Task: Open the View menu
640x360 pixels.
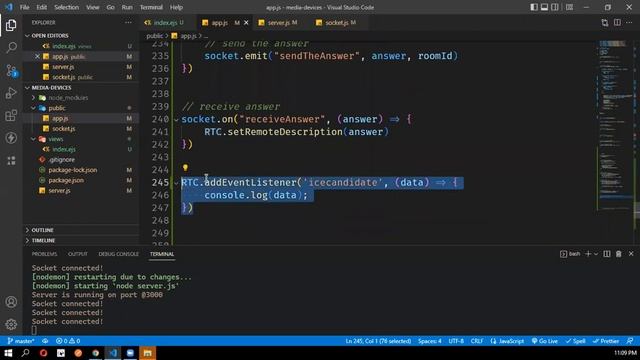Action: click(93, 7)
